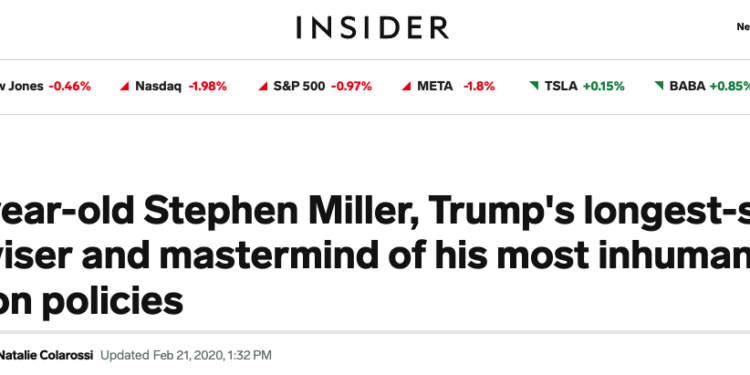Select the S&P 500 ticker label
750x375 pixels.
pyautogui.click(x=299, y=86)
